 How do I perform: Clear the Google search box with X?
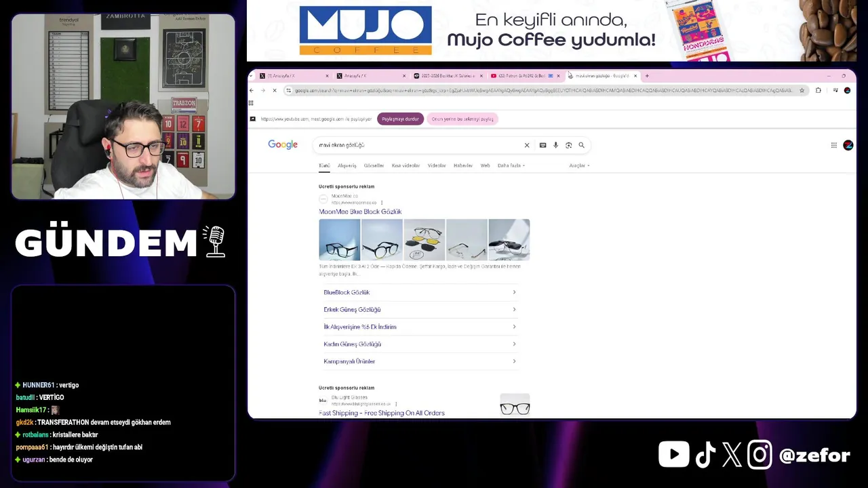pos(527,145)
